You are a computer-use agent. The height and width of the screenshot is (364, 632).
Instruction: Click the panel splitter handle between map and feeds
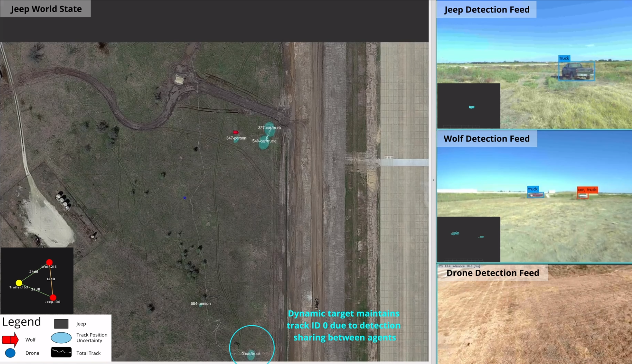[433, 180]
